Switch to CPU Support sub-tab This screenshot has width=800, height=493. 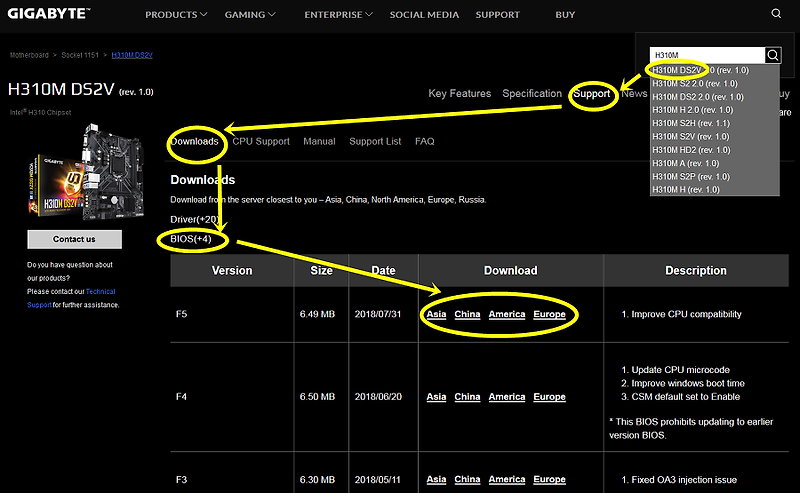tap(261, 141)
